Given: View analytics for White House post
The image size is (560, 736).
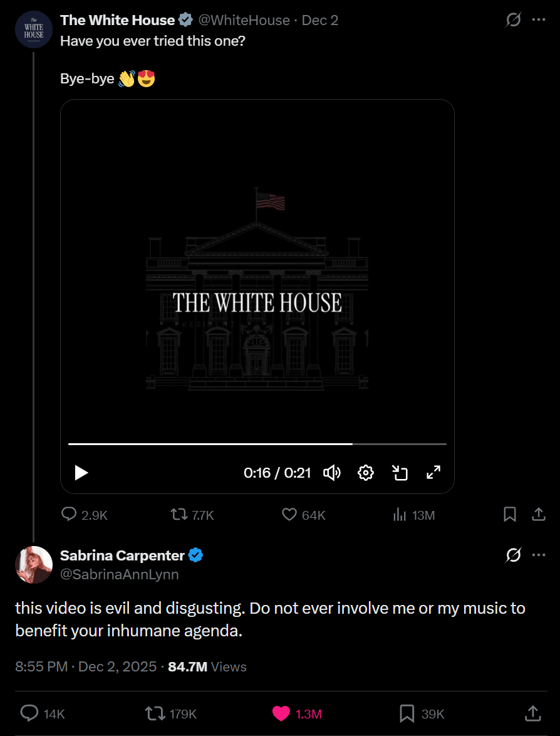Looking at the screenshot, I should (399, 515).
